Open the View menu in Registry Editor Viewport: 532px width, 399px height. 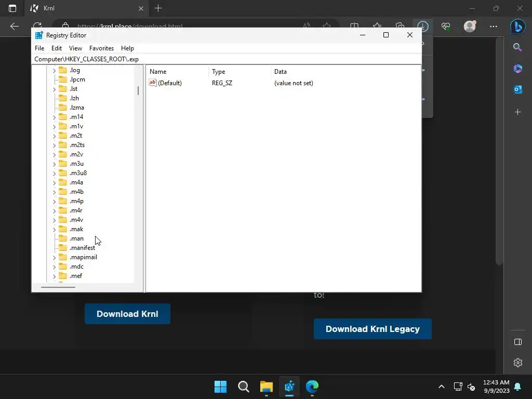[x=75, y=48]
